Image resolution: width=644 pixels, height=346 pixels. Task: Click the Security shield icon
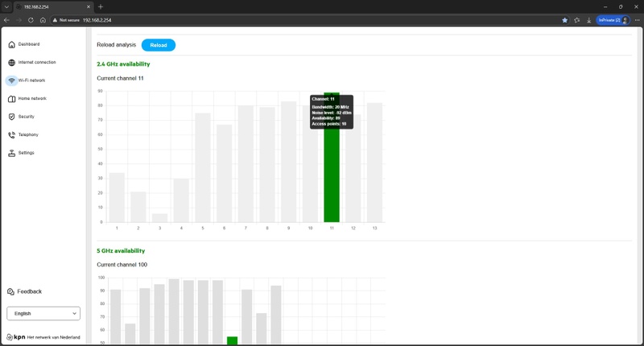tap(11, 117)
